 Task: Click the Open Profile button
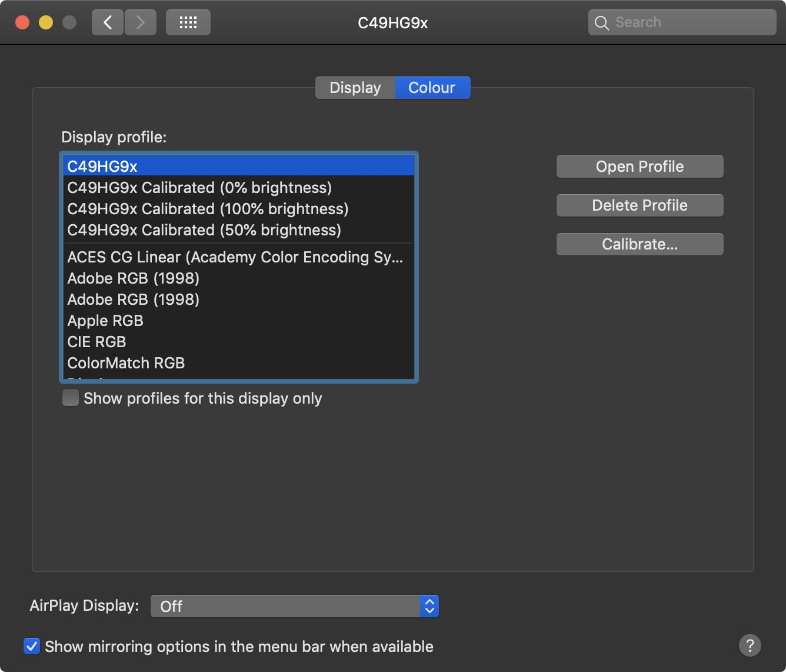[640, 167]
